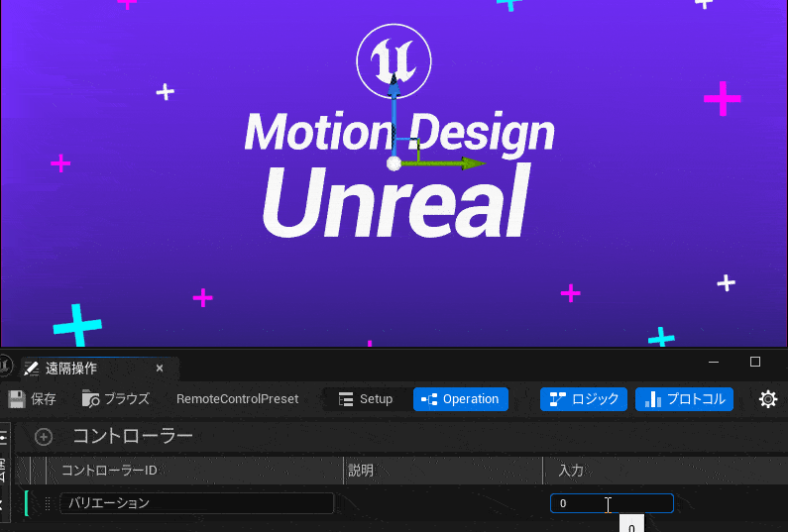Screen dimensions: 788x532
Task: Click the コントローラー section heading
Action: tap(133, 436)
